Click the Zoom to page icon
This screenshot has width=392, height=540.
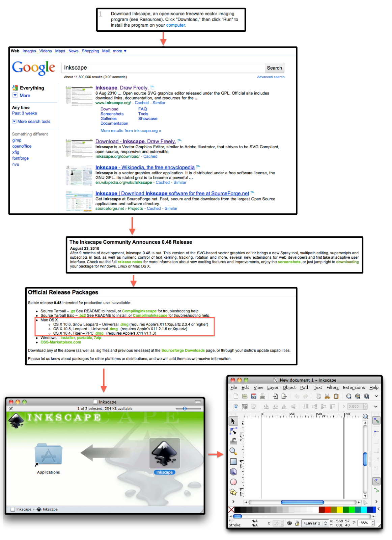coord(367,396)
